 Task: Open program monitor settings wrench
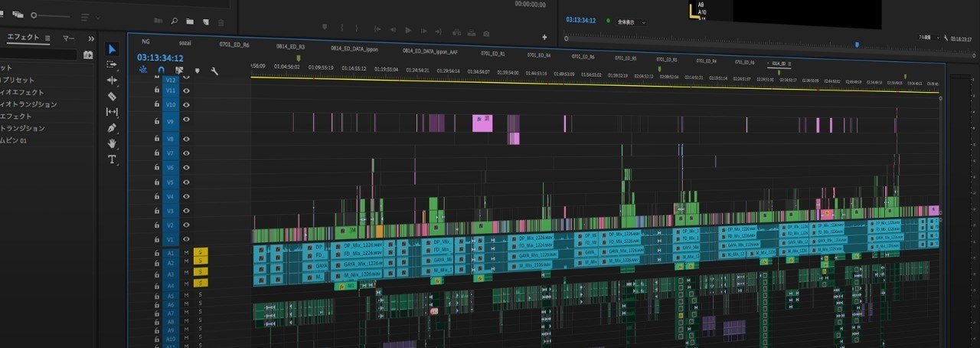pos(946,37)
